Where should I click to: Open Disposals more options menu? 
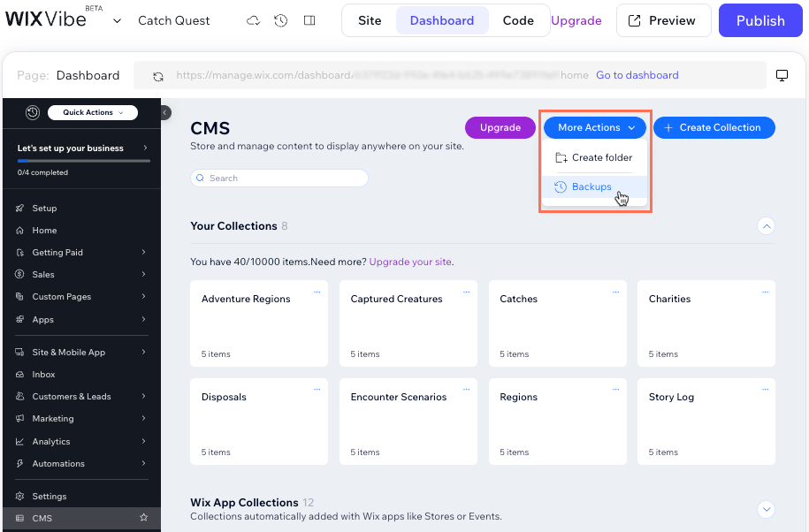click(317, 389)
